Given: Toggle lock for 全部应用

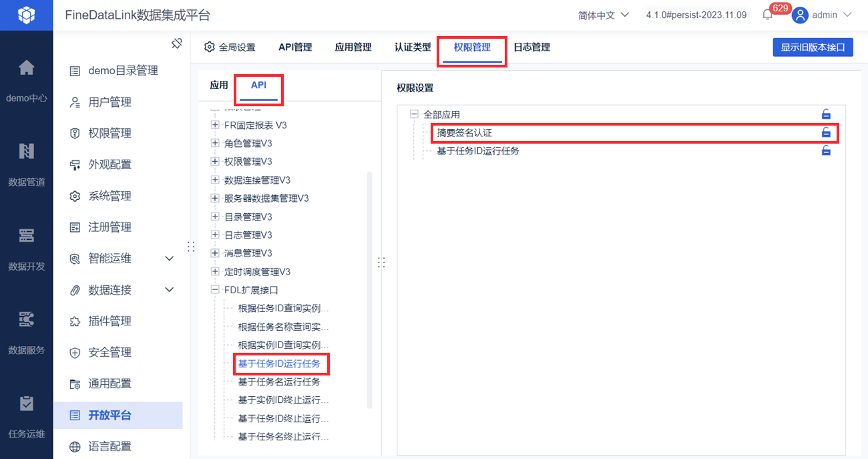Looking at the screenshot, I should pos(826,114).
